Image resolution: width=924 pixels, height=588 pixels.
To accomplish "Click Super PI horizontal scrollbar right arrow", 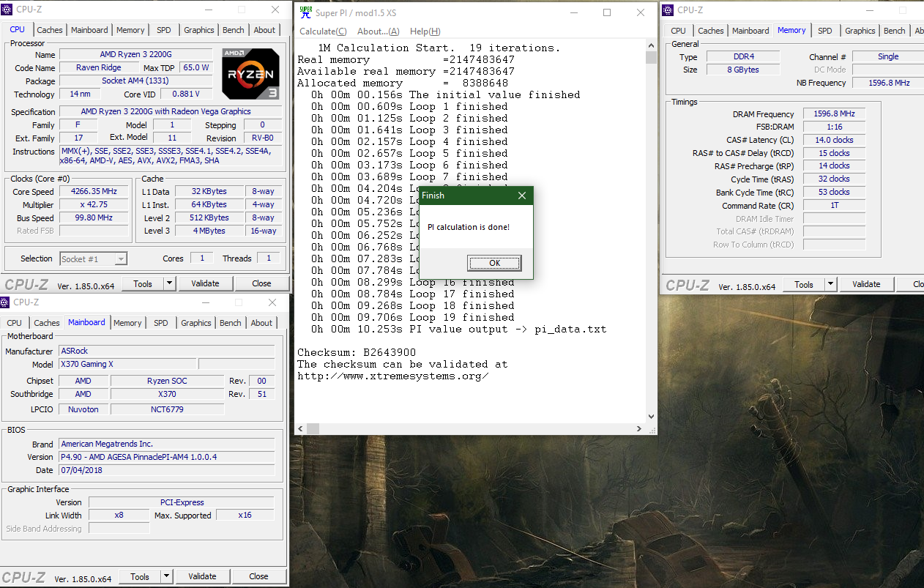I will pyautogui.click(x=638, y=428).
